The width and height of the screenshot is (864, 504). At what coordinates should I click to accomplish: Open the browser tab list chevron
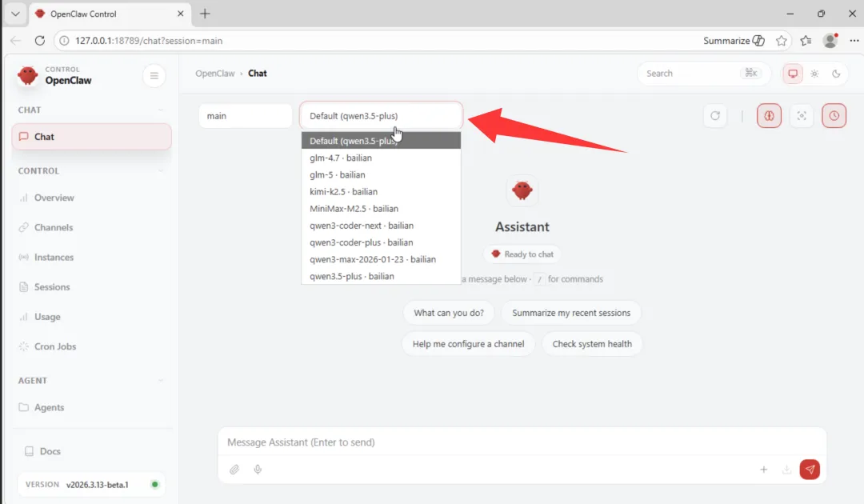(x=15, y=14)
